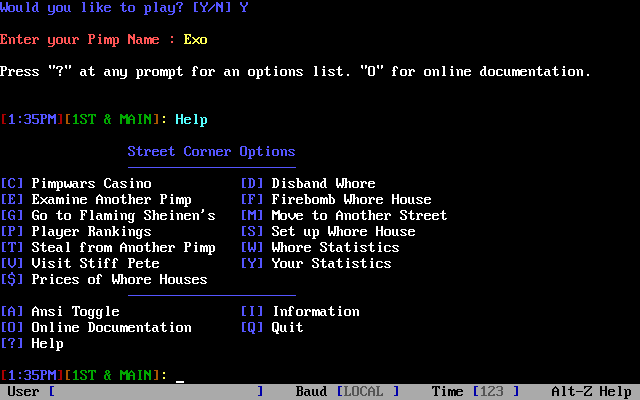The image size is (640, 400).
Task: Click the User field in status bar
Action: (x=135, y=391)
